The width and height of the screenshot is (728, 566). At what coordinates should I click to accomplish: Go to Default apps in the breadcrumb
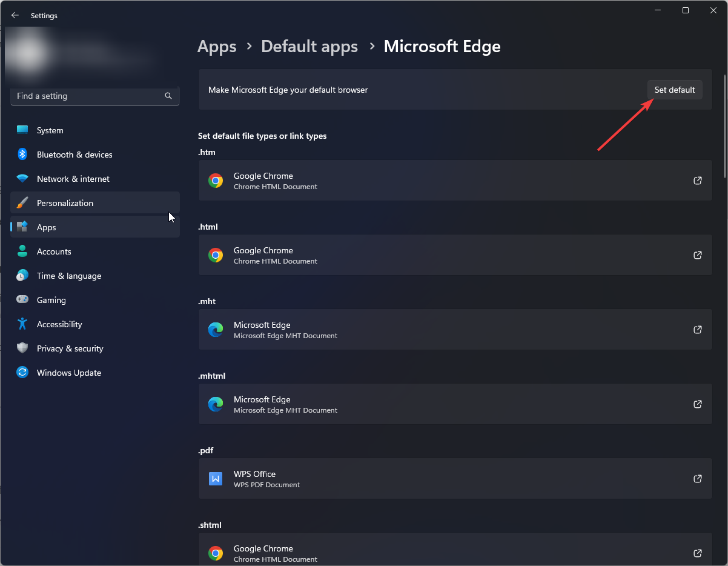pos(309,47)
